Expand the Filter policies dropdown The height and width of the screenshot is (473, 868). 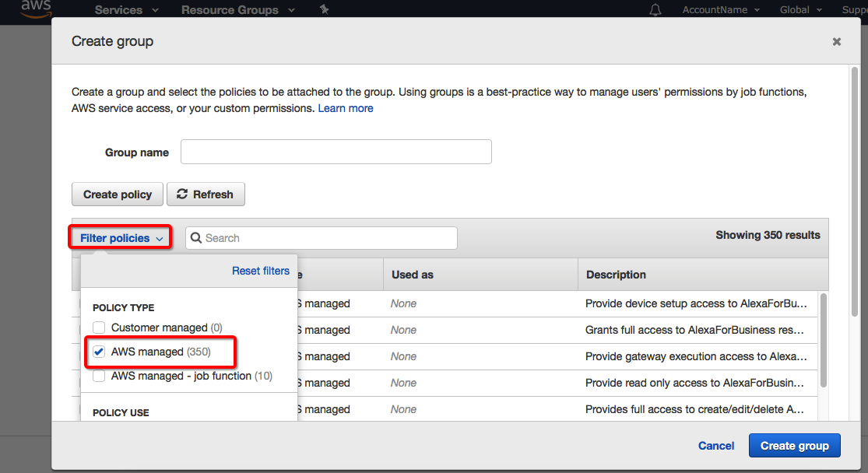coord(121,238)
